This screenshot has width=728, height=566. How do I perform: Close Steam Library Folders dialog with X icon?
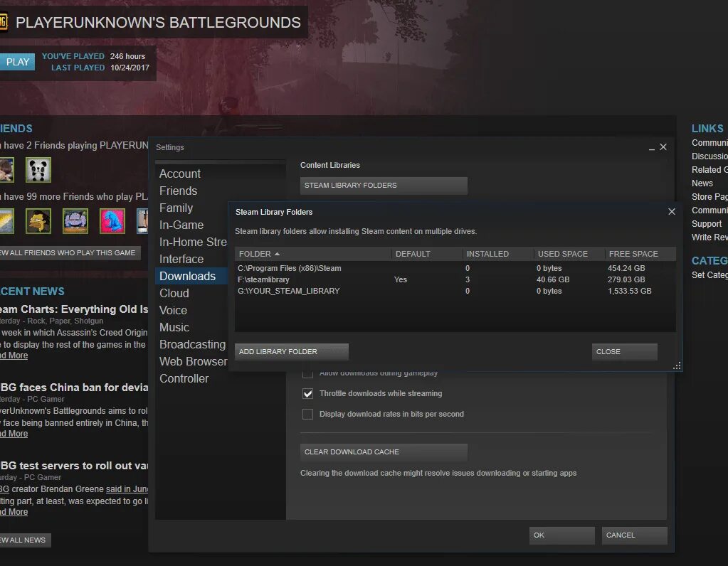(671, 212)
